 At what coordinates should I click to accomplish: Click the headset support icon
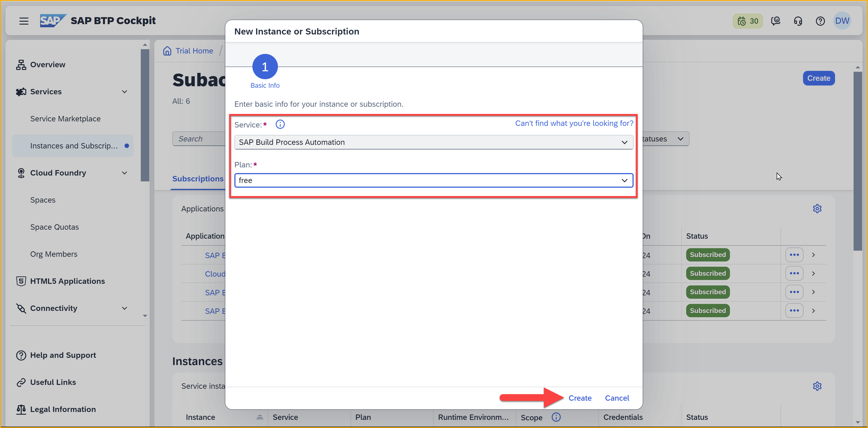point(798,21)
